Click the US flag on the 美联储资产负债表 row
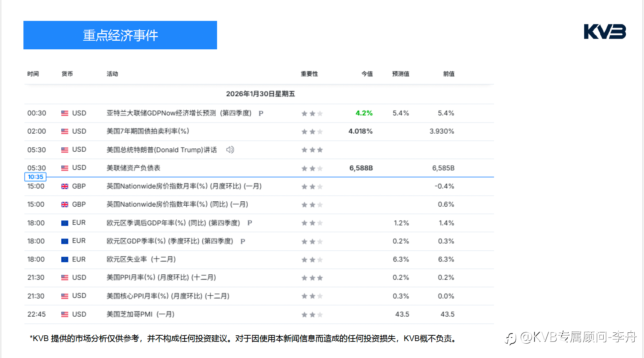Screen dimensions: 644x358 pos(65,168)
